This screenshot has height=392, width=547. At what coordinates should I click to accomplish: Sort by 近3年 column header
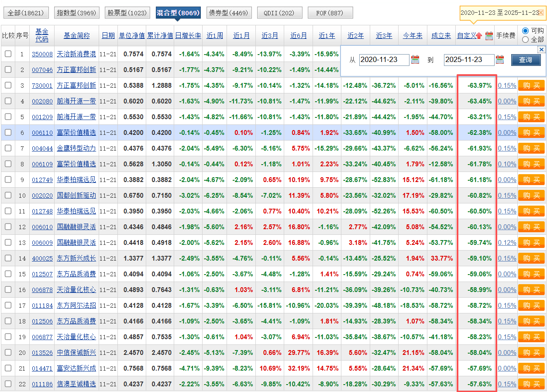pos(384,35)
